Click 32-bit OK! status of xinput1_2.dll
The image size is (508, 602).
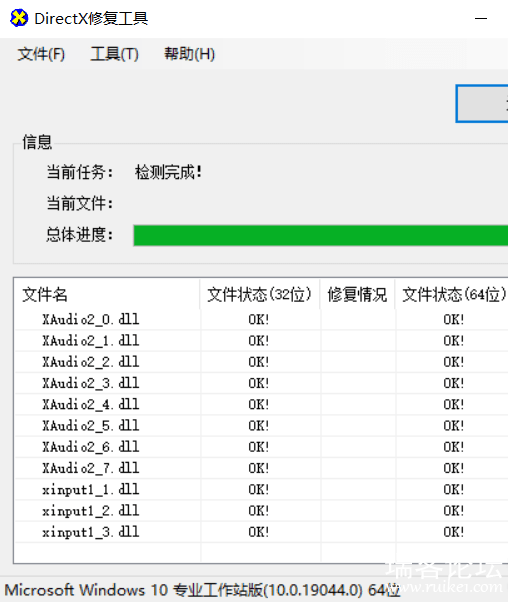(258, 511)
